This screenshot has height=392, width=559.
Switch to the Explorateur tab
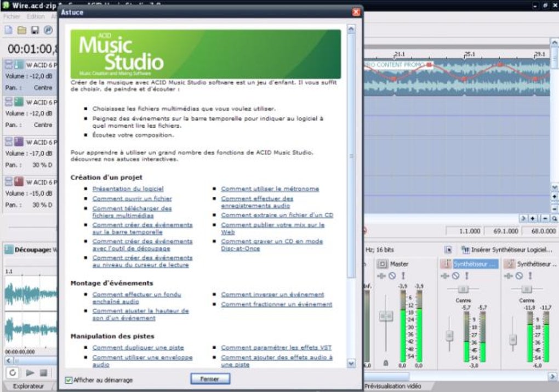coord(28,386)
